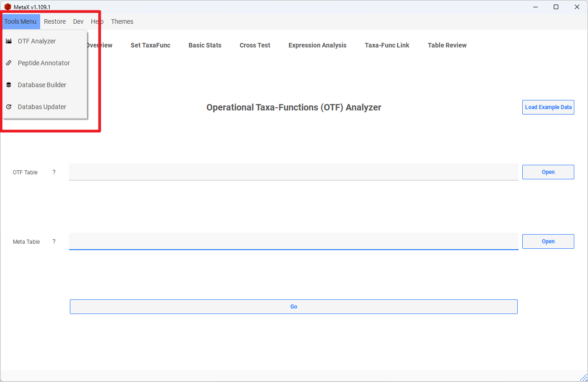Click the Go button

pyautogui.click(x=294, y=307)
